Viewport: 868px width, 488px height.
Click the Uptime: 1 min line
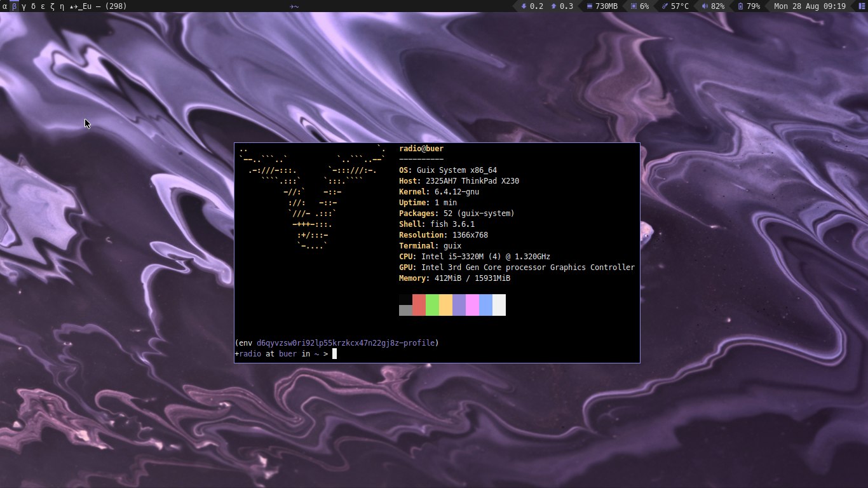[x=428, y=203]
